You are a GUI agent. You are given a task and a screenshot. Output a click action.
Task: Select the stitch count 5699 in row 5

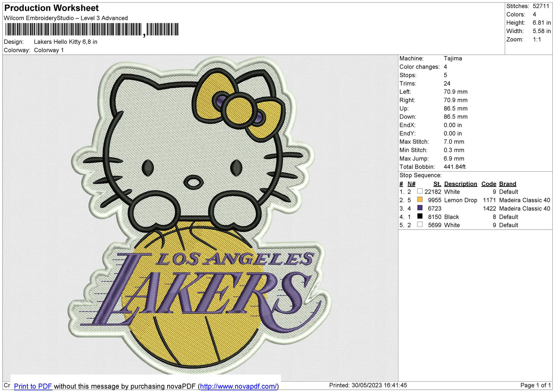click(435, 225)
